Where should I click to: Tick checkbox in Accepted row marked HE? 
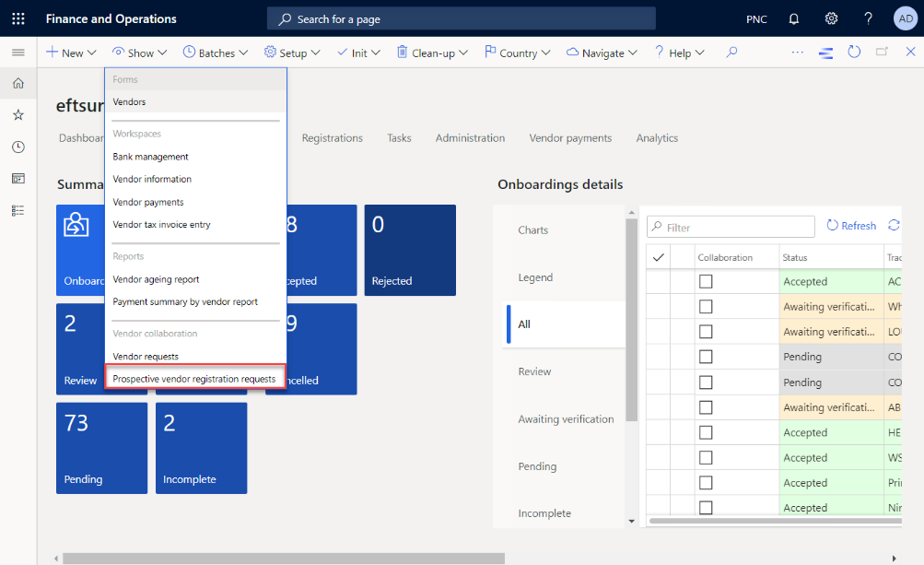[x=706, y=432]
